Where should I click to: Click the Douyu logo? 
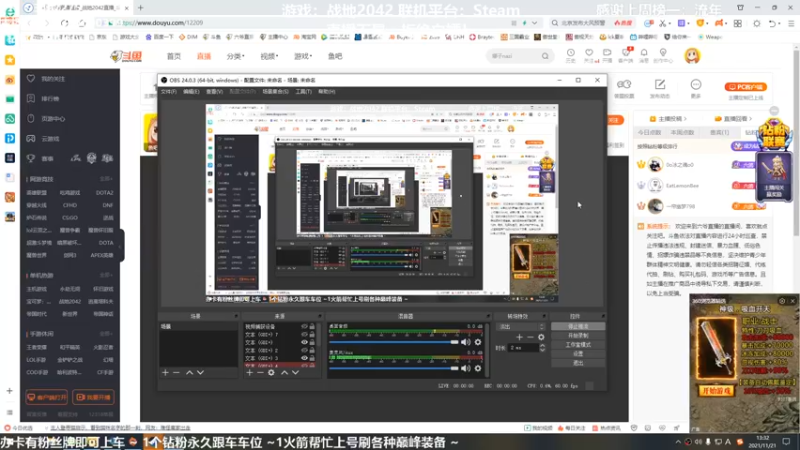point(126,56)
